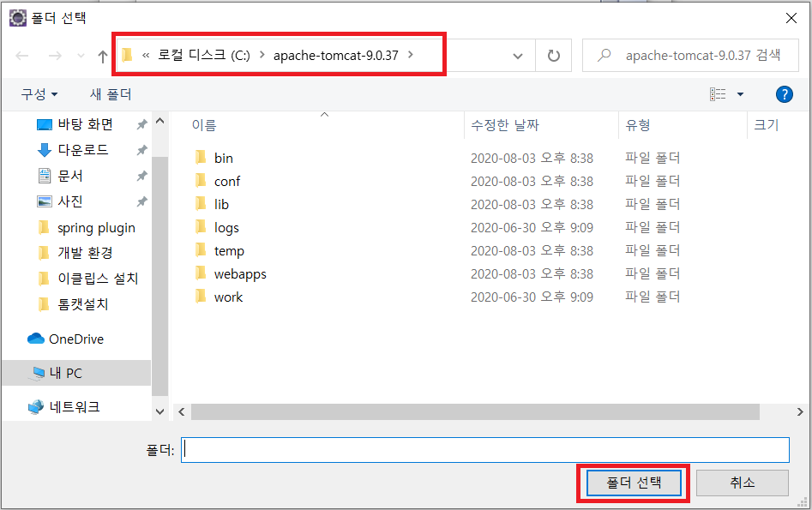Show hidden path levels via « chevron
The image size is (812, 510).
[146, 56]
